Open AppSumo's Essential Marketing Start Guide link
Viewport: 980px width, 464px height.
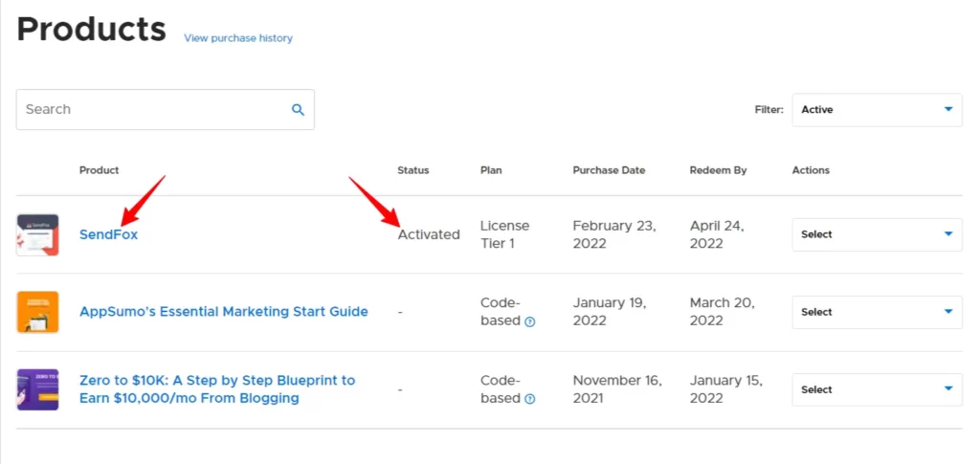[x=223, y=312]
